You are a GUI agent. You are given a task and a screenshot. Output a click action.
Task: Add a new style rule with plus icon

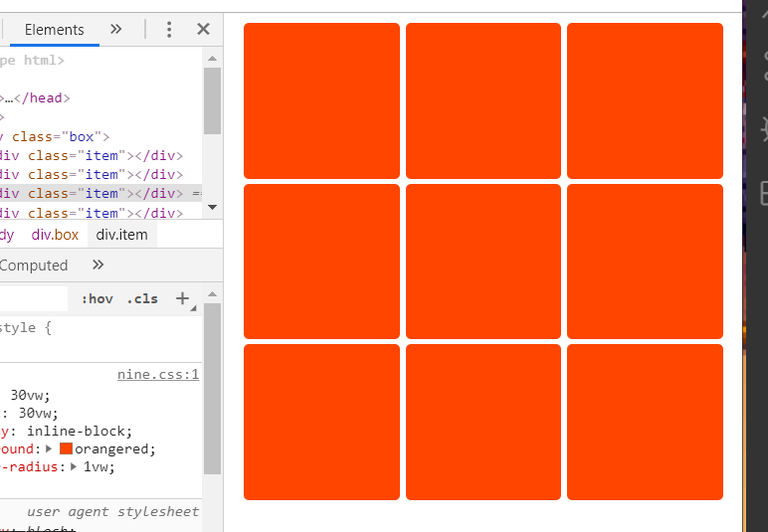[x=182, y=298]
